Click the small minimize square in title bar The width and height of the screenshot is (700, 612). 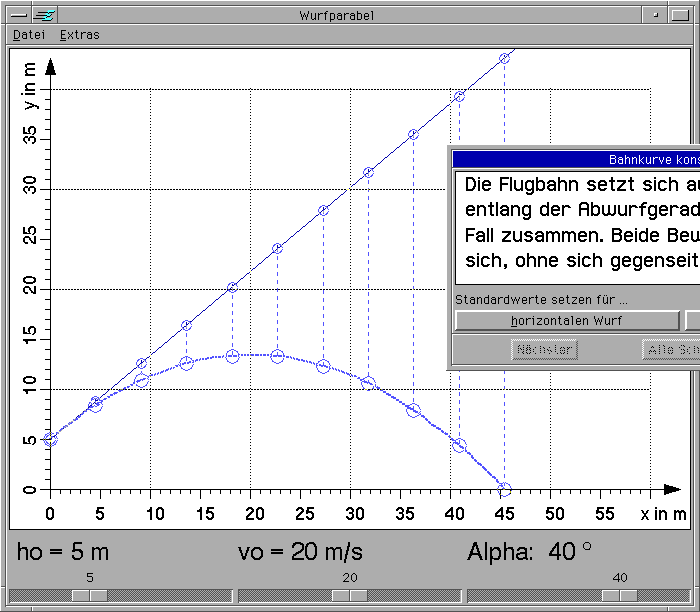(x=656, y=15)
